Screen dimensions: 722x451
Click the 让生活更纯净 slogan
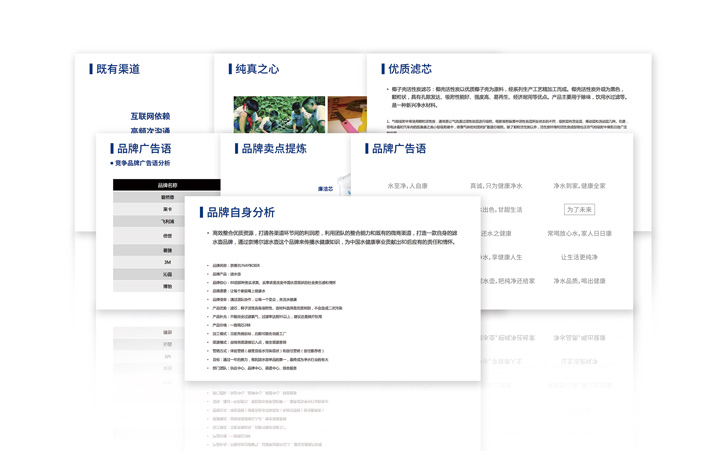[579, 258]
